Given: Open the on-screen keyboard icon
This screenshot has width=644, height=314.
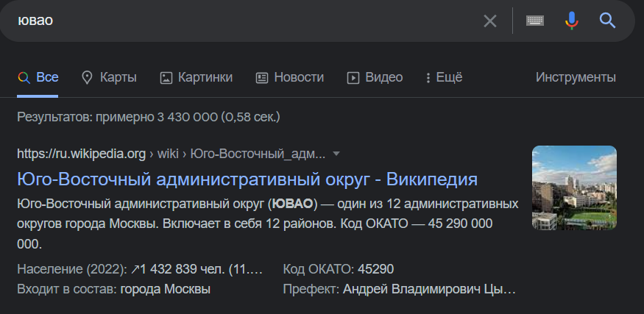Looking at the screenshot, I should [535, 21].
